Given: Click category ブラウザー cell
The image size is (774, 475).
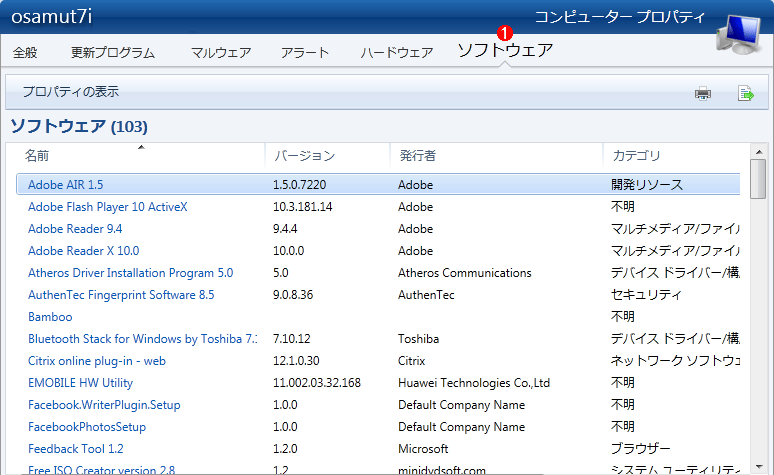Looking at the screenshot, I should pyautogui.click(x=640, y=449).
